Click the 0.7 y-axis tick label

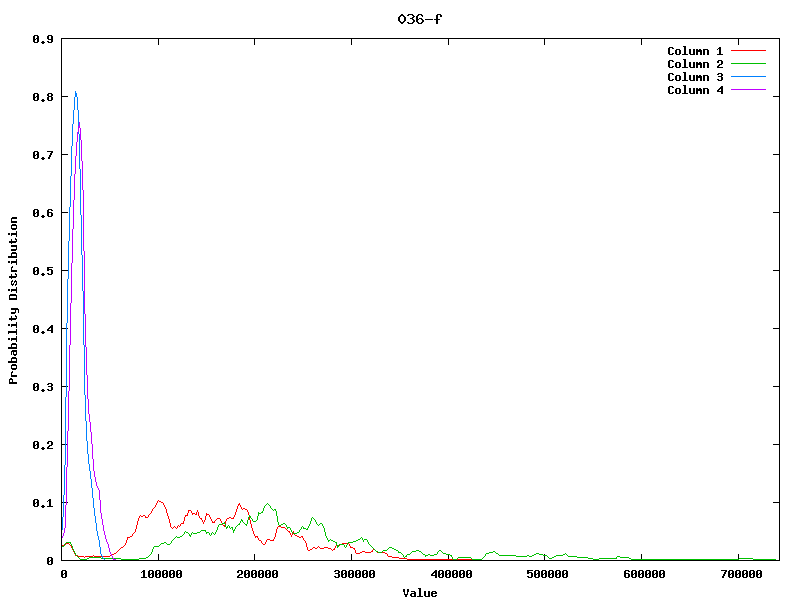point(43,155)
